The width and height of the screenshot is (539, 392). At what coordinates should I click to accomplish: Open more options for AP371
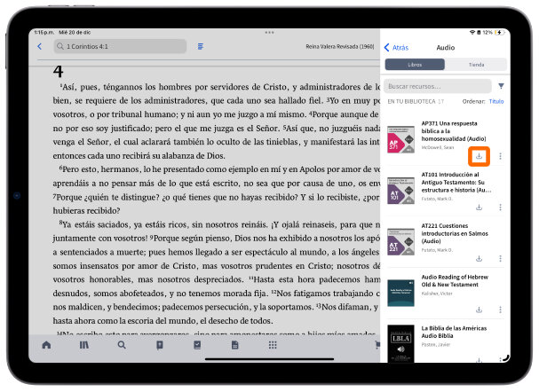500,156
